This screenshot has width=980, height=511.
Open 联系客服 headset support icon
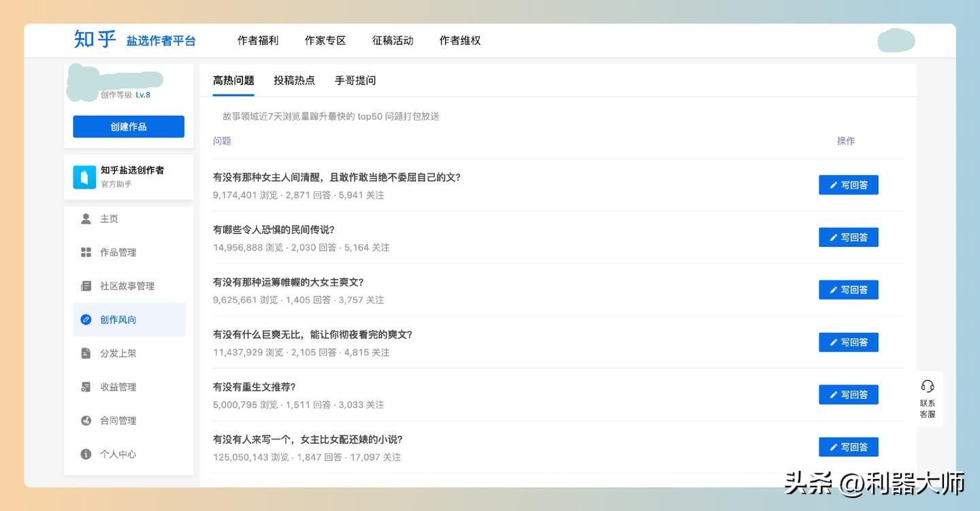tap(927, 386)
